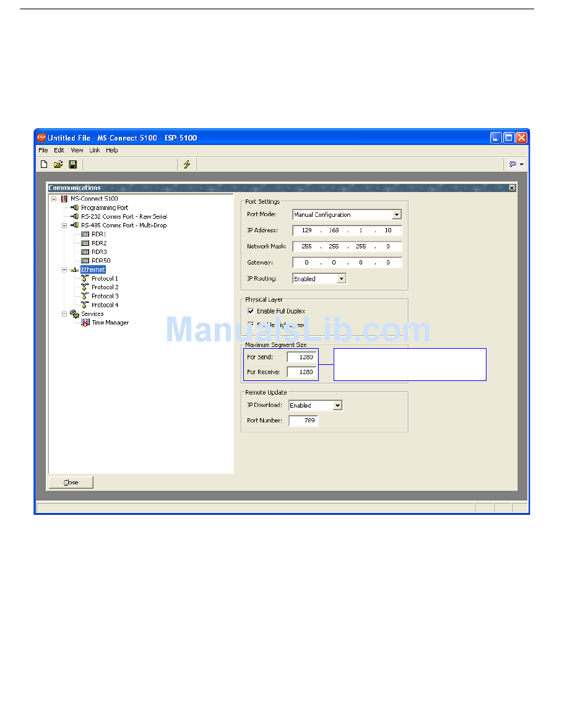588x726 pixels.
Task: Close the Communications panel with X
Action: click(x=512, y=188)
